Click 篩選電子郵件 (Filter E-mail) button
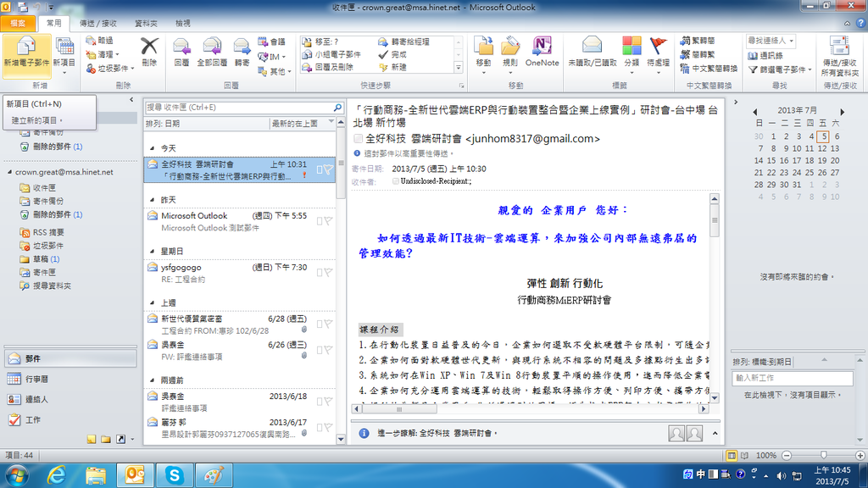The width and height of the screenshot is (868, 488). click(x=780, y=69)
